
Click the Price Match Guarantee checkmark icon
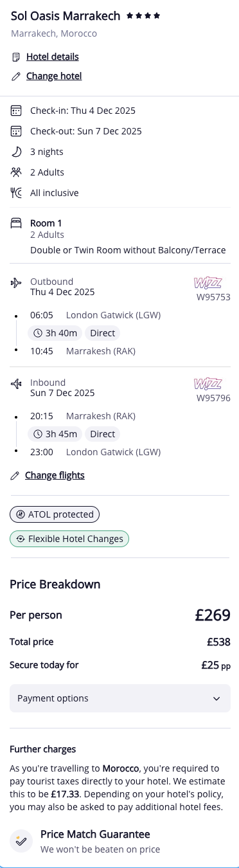tap(21, 841)
